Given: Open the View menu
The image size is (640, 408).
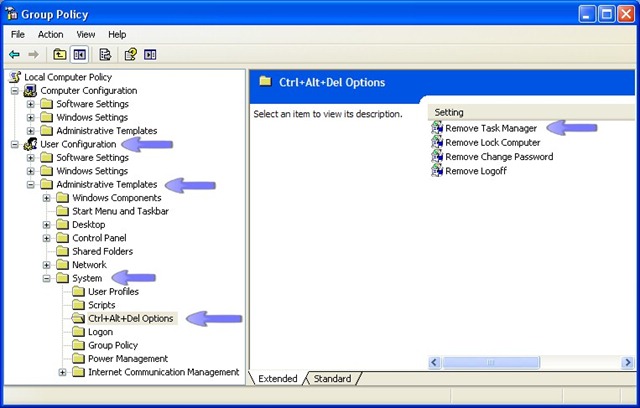Looking at the screenshot, I should click(x=86, y=34).
